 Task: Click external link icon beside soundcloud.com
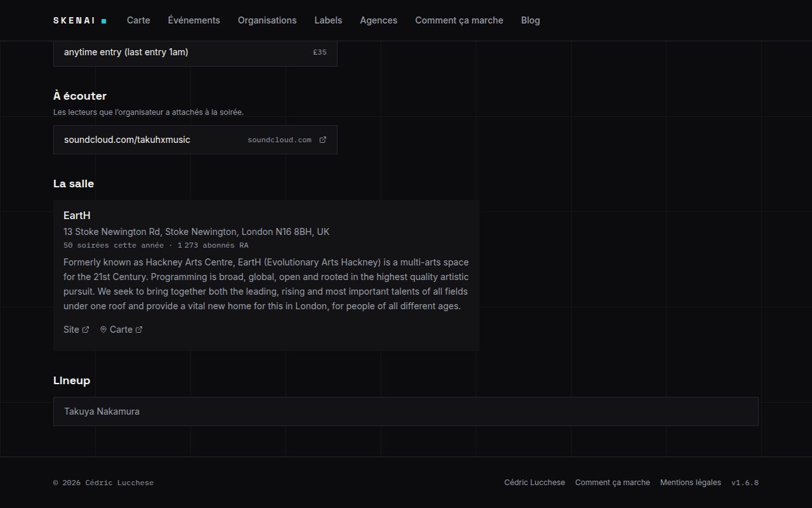point(323,140)
